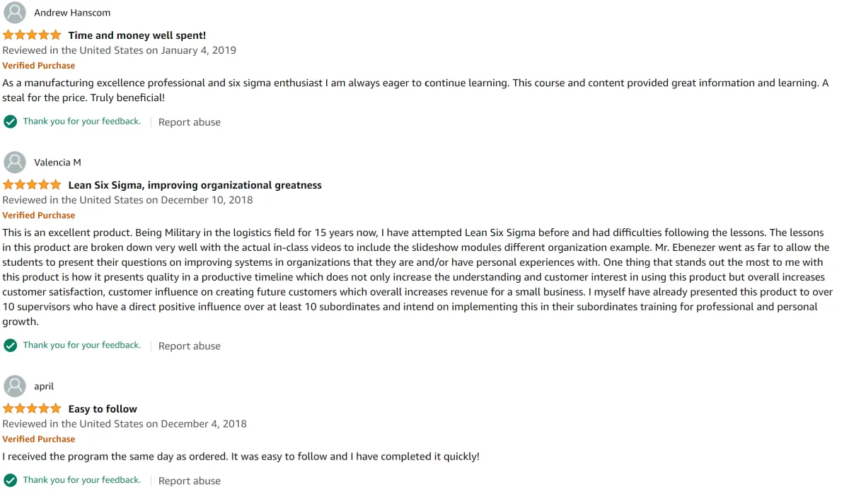Click green checkmark under april's review
This screenshot has width=849, height=504.
coord(10,481)
